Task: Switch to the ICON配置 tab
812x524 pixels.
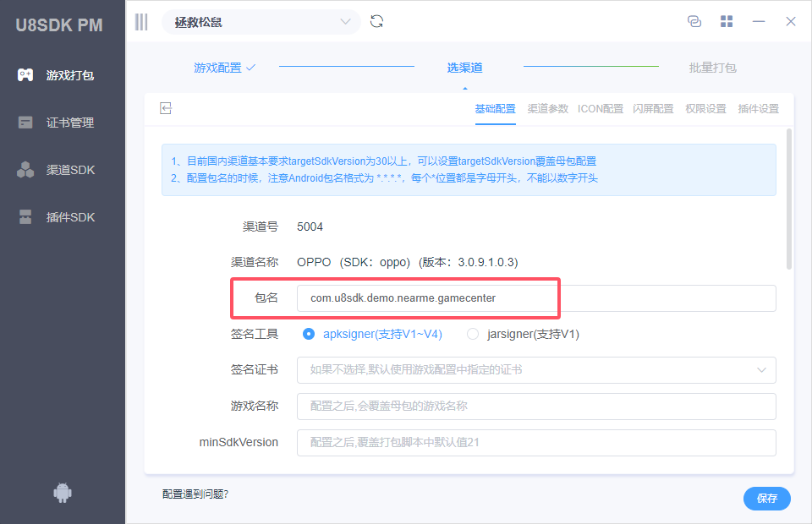Action: pos(601,109)
